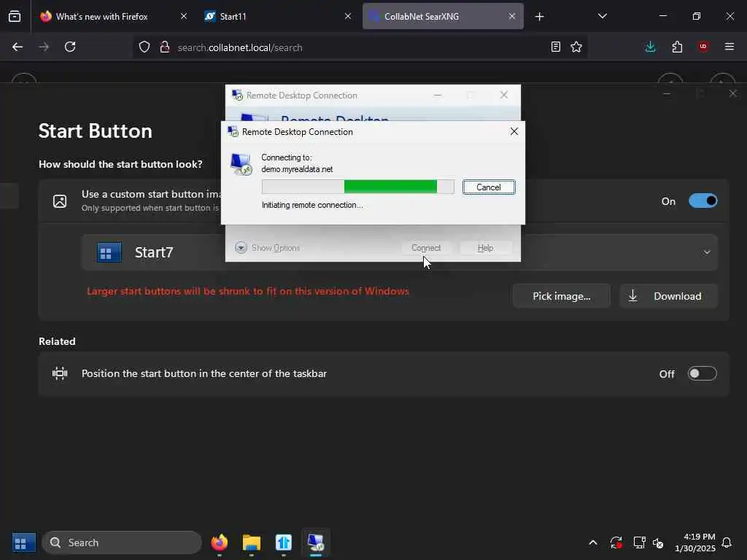The width and height of the screenshot is (747, 560).
Task: Click the address bar URL field
Action: (360, 47)
